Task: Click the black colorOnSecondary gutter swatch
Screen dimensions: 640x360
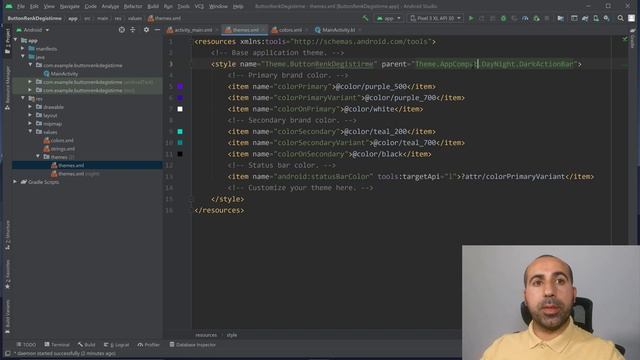Action: click(x=180, y=154)
